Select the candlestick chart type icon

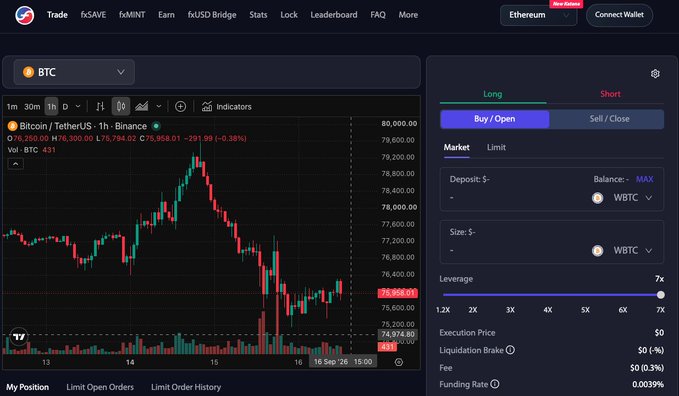coord(121,107)
